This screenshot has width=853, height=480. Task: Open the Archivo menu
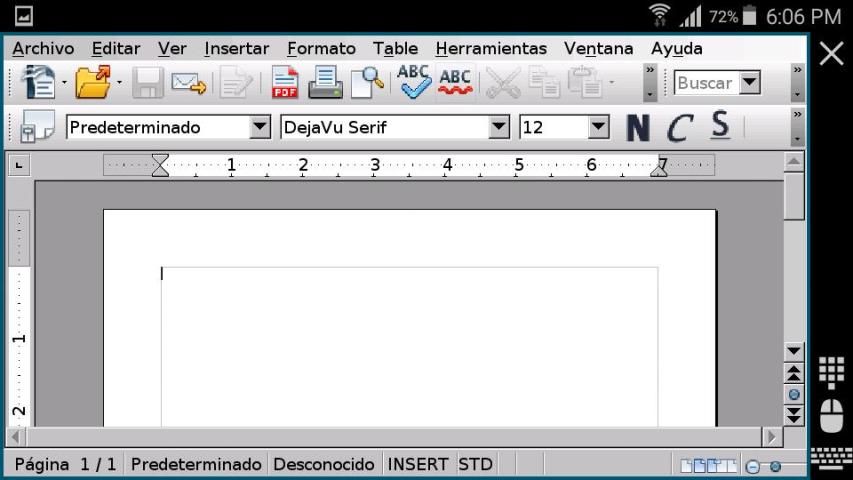(43, 48)
